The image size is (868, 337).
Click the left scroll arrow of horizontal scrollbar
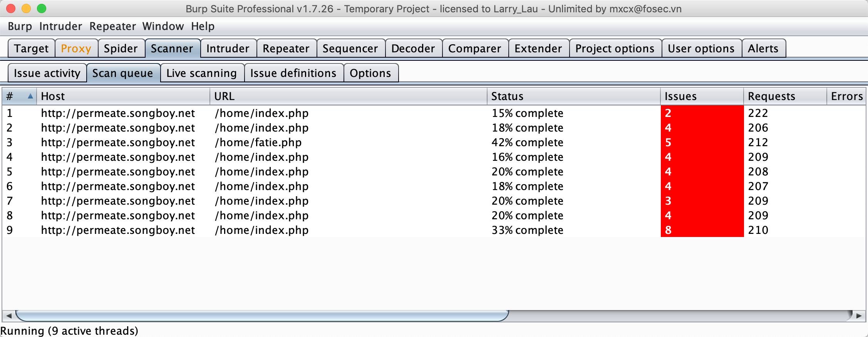tap(8, 316)
